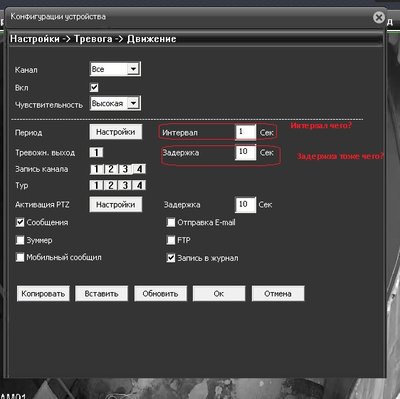The height and width of the screenshot is (399, 400).
Task: Toggle Запись канала channel 4
Action: pos(139,169)
